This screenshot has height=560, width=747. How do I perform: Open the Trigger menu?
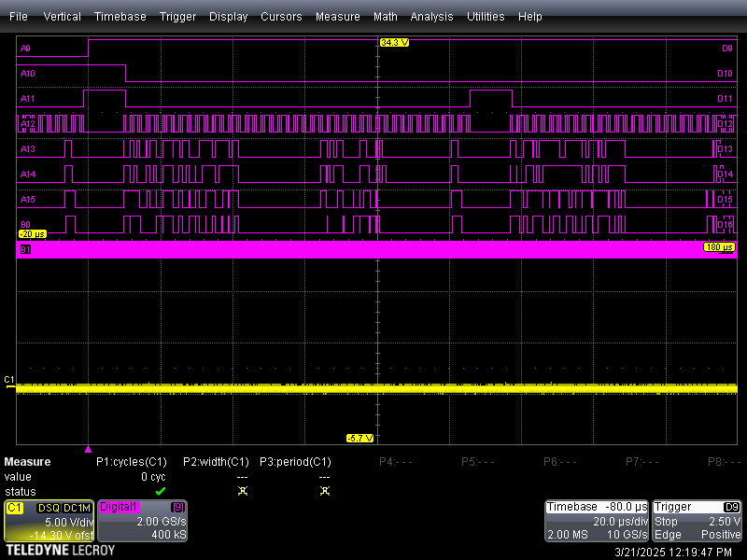click(177, 16)
